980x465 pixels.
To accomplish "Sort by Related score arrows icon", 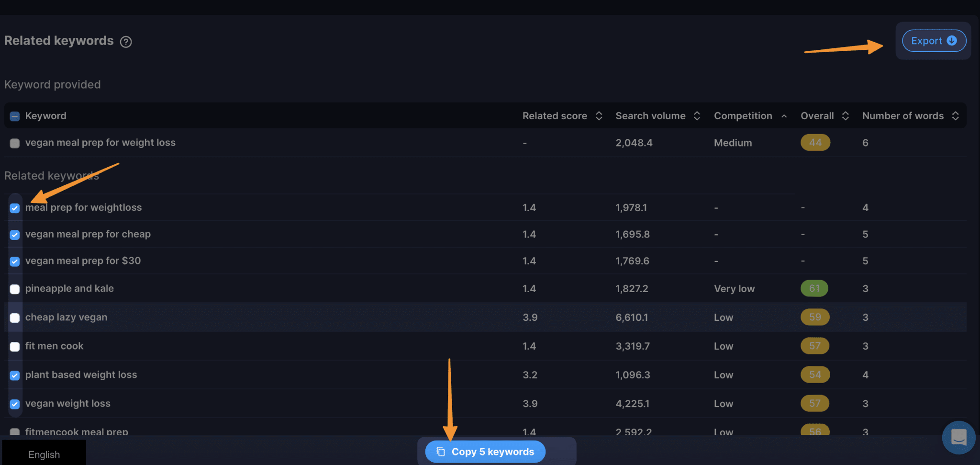I will [x=599, y=116].
